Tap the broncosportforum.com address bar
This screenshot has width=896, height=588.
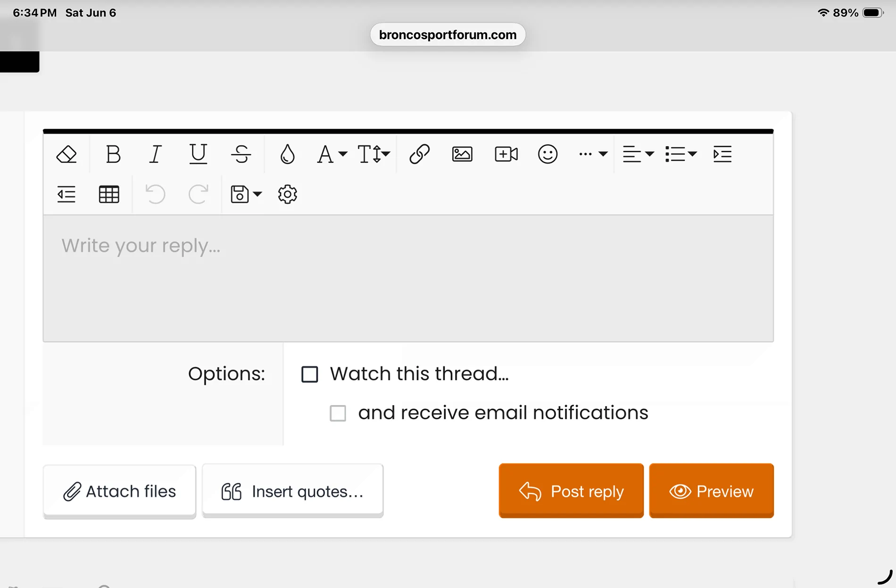tap(448, 35)
